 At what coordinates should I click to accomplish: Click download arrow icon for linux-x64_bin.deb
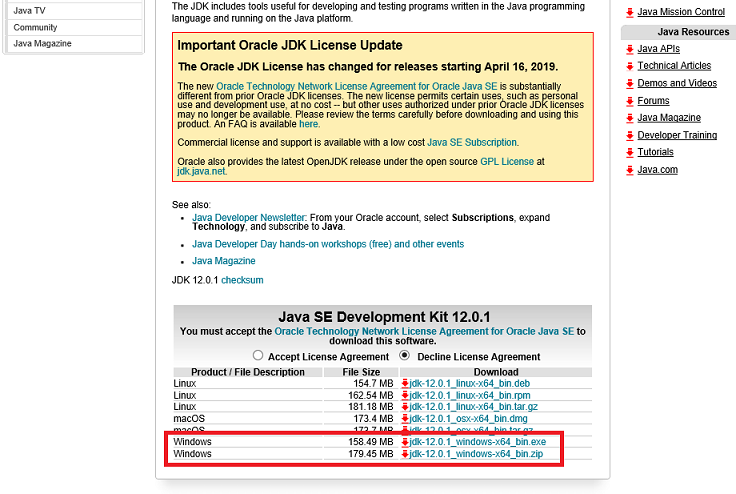click(405, 384)
